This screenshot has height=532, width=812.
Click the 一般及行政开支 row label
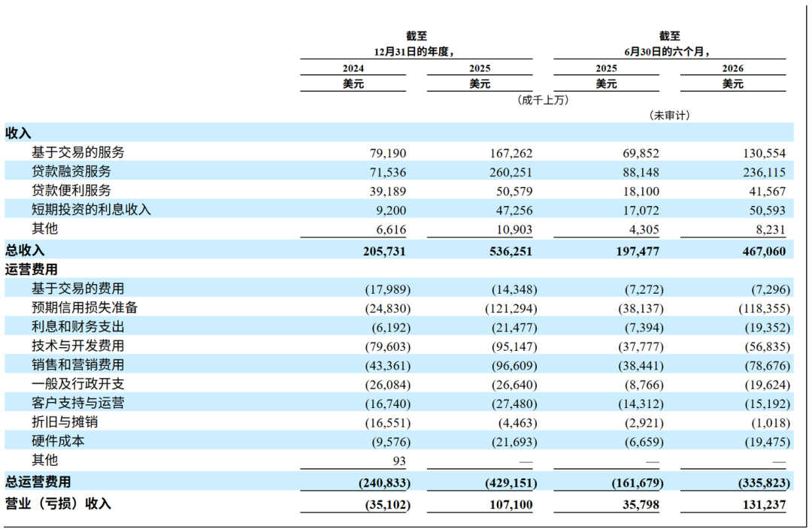tap(78, 384)
